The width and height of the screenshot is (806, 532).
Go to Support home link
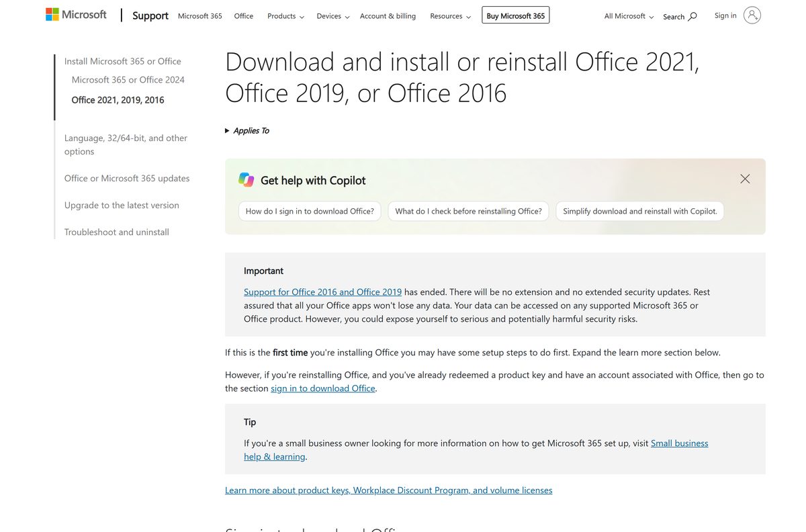pos(150,15)
